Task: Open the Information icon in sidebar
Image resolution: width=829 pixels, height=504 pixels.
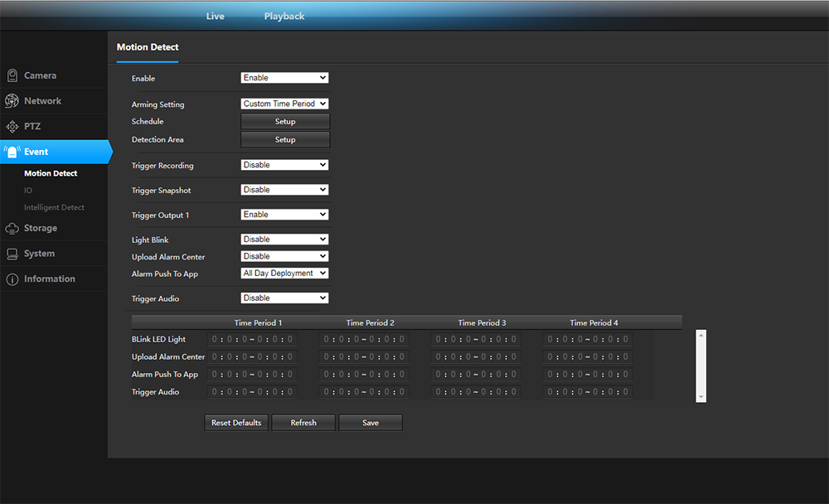Action: pos(12,279)
